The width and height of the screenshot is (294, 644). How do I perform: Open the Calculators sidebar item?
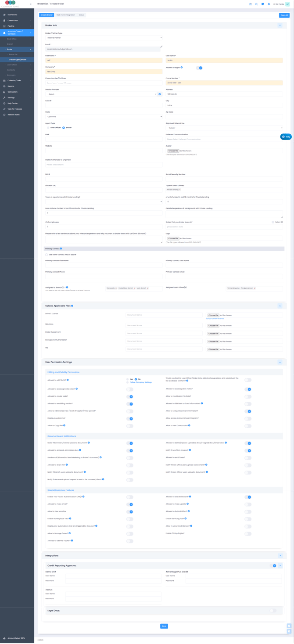[x=12, y=92]
